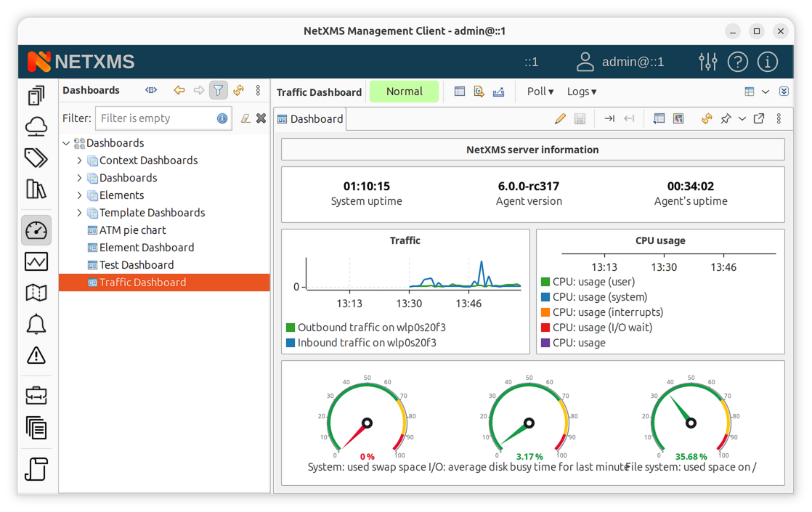Open the Poll menu
812x512 pixels.
[540, 91]
